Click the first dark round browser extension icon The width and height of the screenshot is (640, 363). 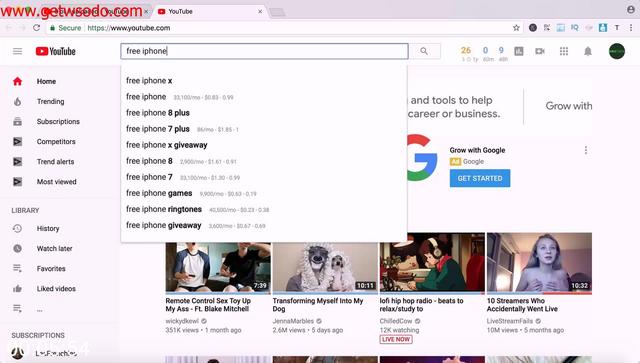[x=533, y=28]
